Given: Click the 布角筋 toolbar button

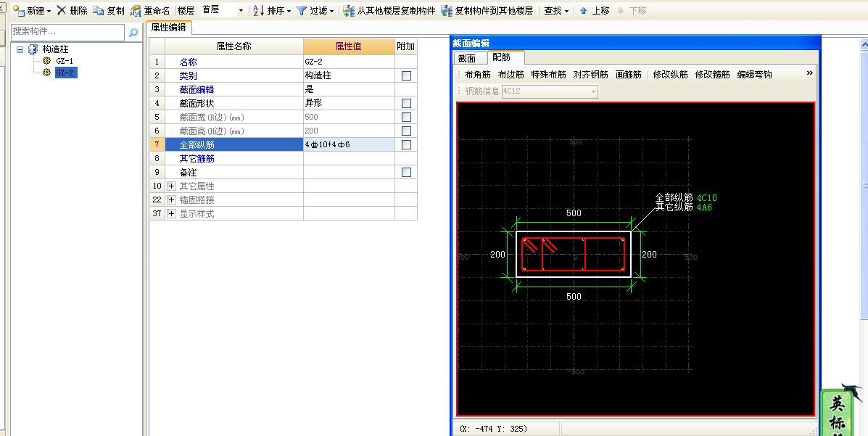Looking at the screenshot, I should click(478, 74).
